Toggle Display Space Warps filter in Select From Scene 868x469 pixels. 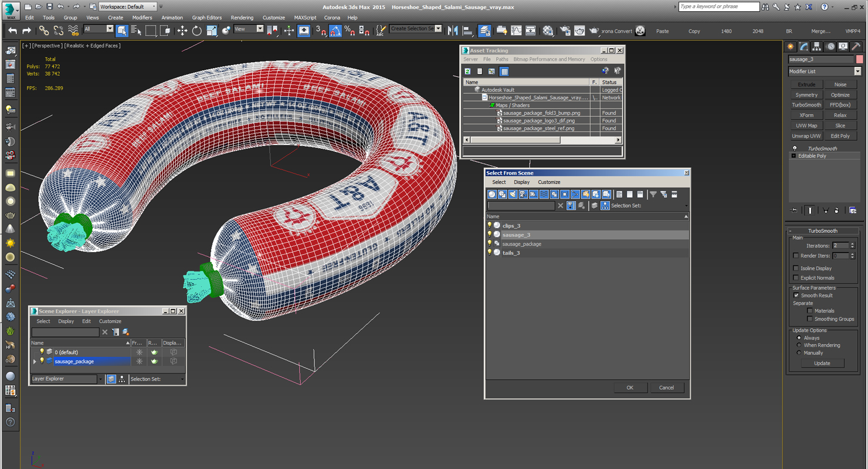544,194
